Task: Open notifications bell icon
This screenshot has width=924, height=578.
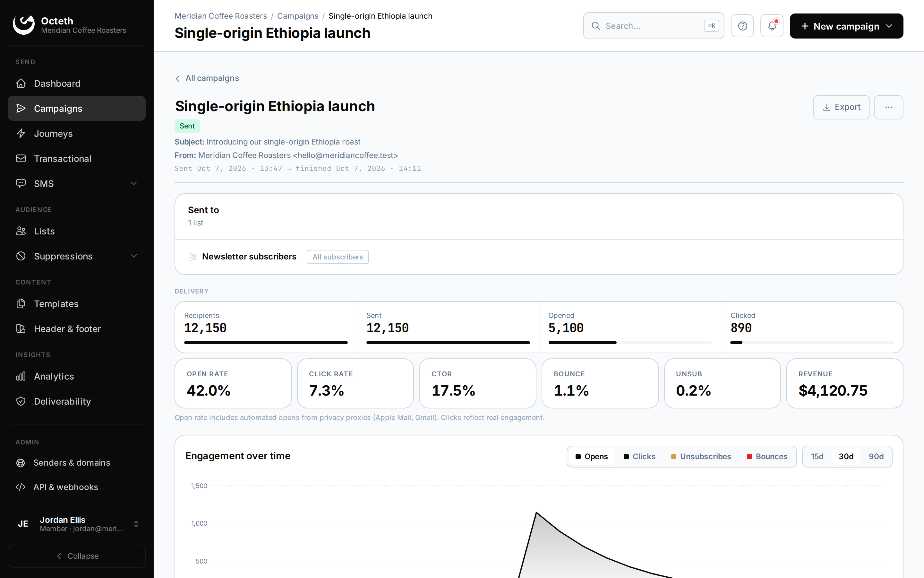Action: click(772, 26)
